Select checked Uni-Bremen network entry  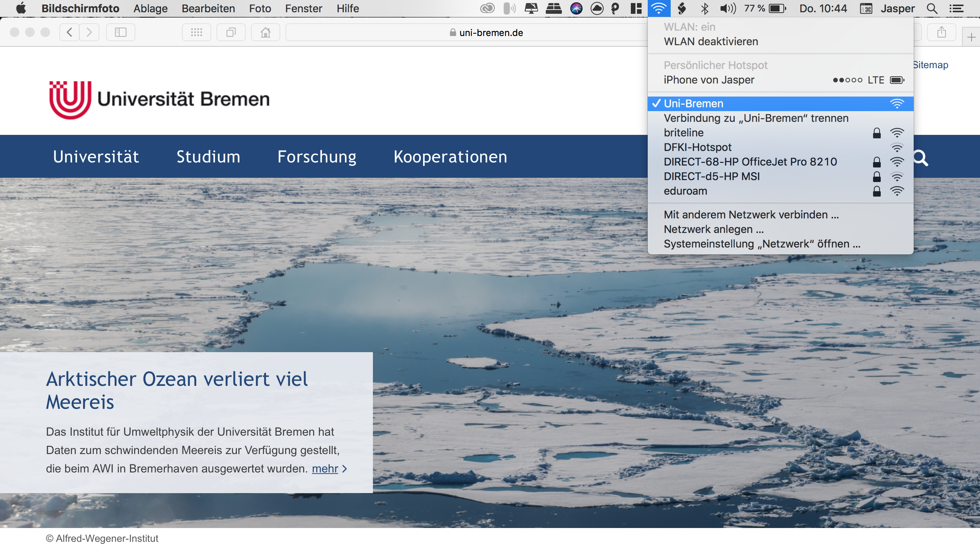(x=694, y=103)
